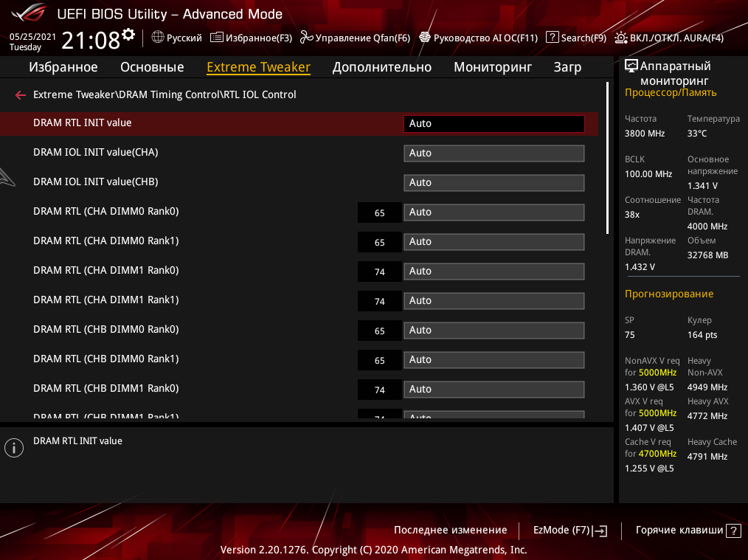
Task: Click the 164 pts cooler score
Action: click(702, 335)
